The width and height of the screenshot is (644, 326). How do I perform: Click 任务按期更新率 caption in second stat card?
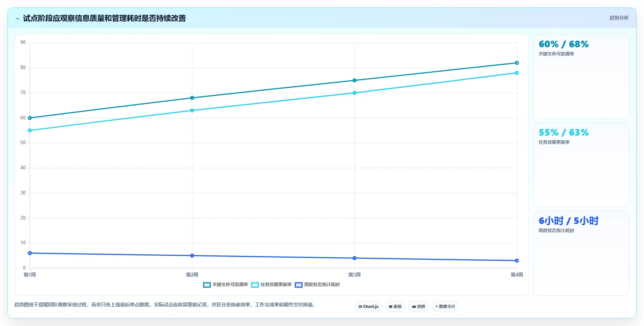click(554, 142)
